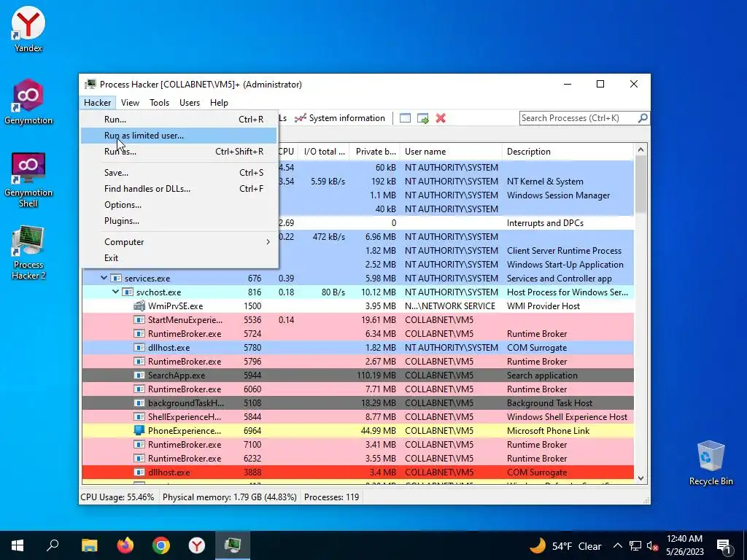
Task: Sort by the I/O total column header
Action: coord(324,152)
